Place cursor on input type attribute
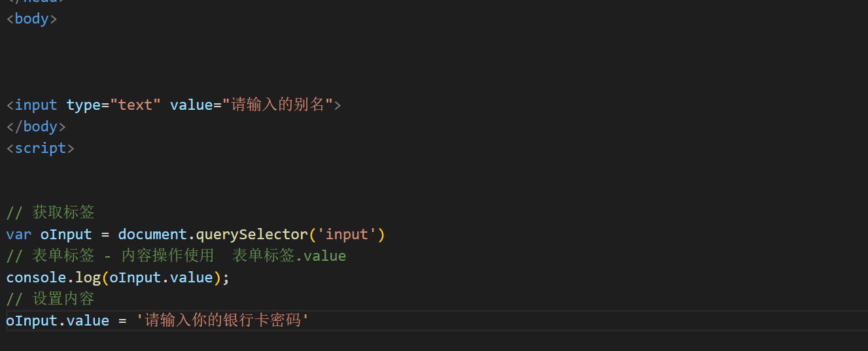 pos(83,105)
